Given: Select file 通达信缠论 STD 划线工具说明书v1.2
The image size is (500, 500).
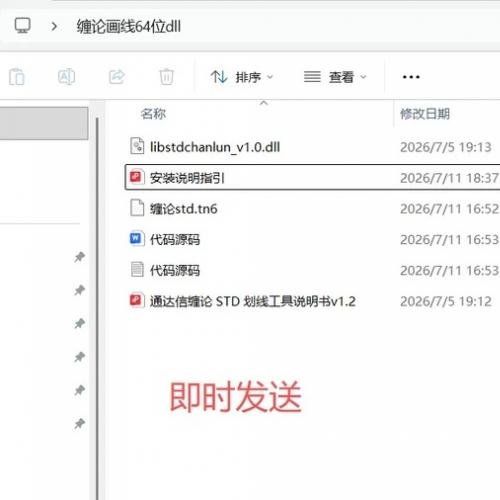Looking at the screenshot, I should 253,301.
